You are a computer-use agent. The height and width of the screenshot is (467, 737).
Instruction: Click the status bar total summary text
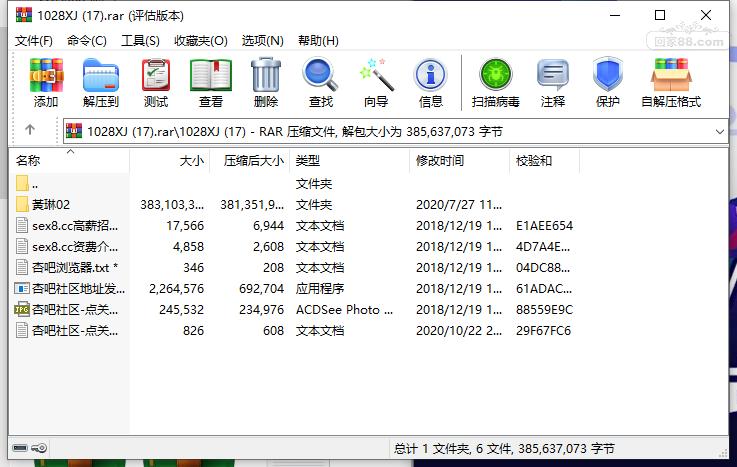[504, 449]
